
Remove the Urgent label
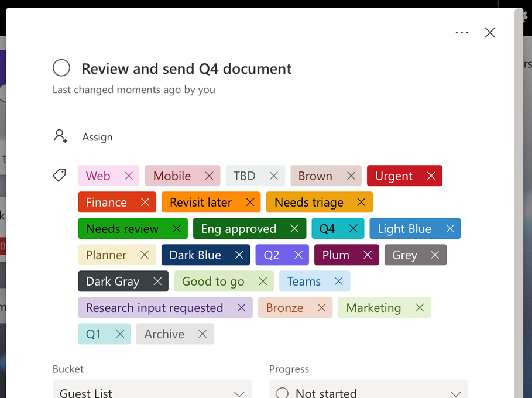tap(431, 176)
